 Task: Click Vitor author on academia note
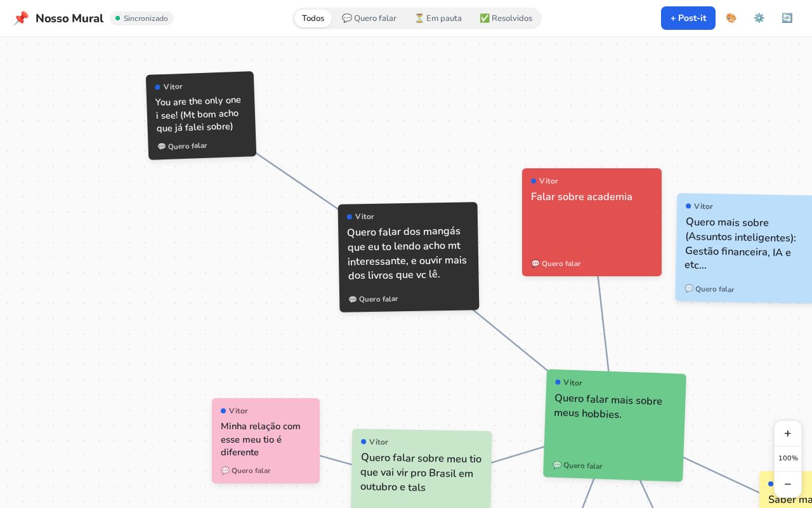545,181
